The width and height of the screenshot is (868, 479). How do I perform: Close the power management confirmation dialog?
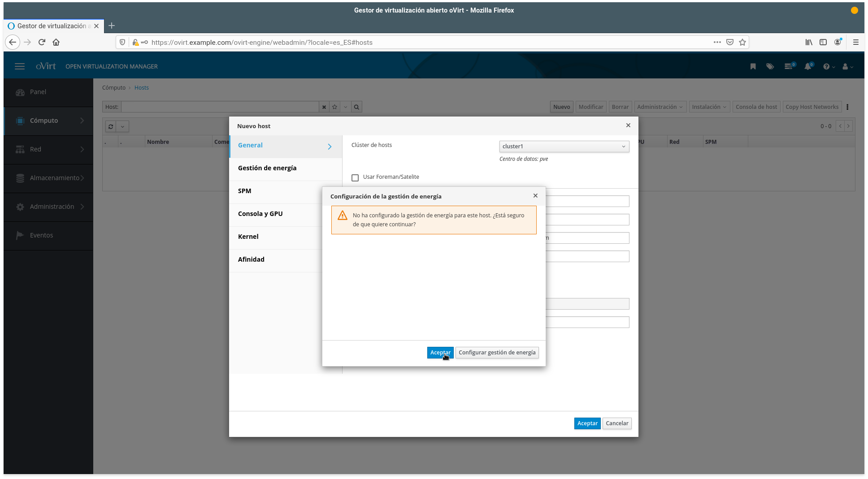535,196
